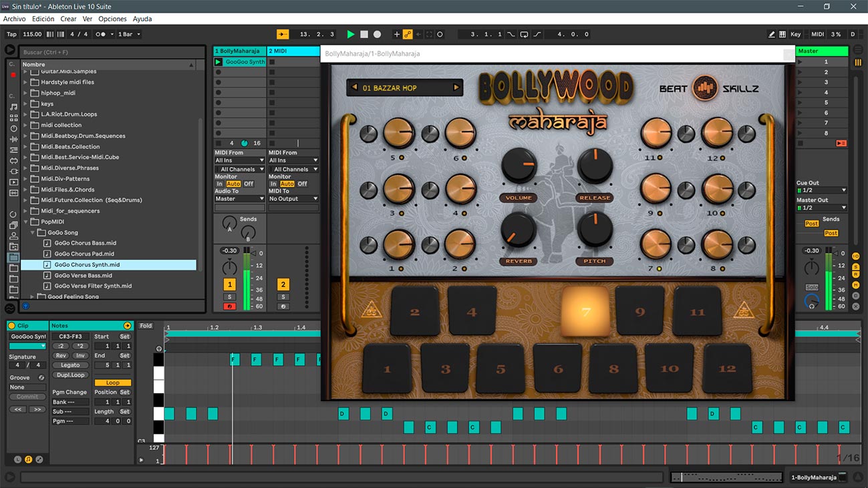Screen dimensions: 868x488
Task: Open the Instruments category clock icon
Action: coord(13,128)
